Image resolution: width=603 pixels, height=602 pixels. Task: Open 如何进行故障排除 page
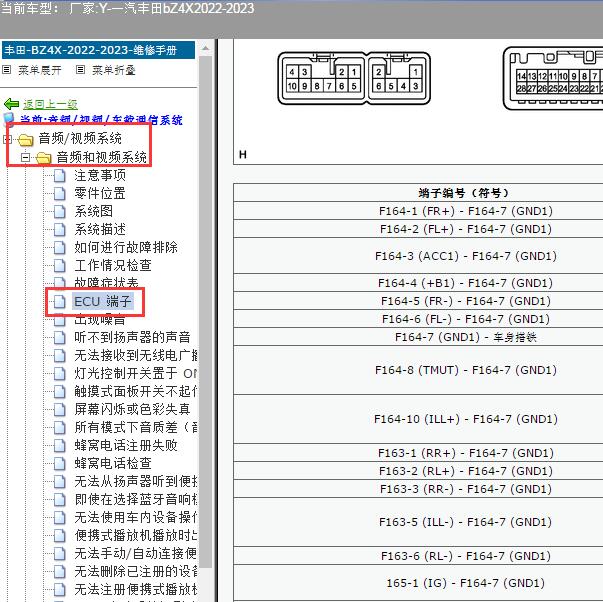[126, 247]
